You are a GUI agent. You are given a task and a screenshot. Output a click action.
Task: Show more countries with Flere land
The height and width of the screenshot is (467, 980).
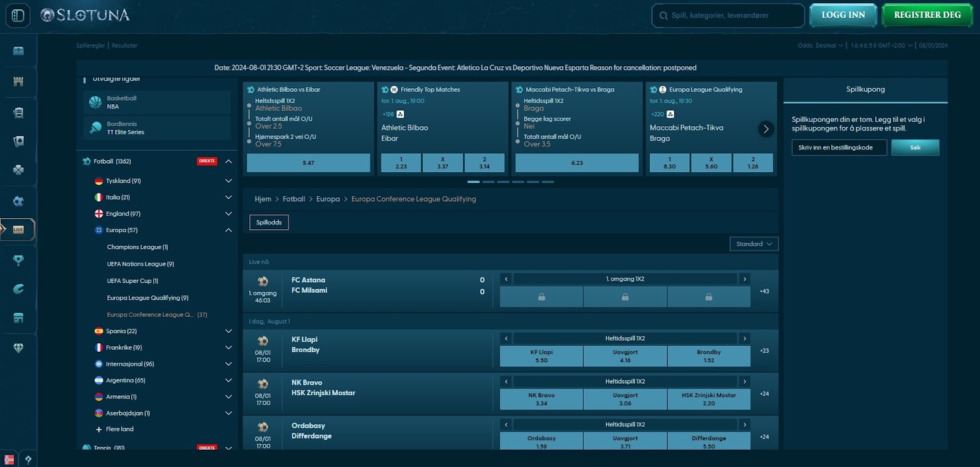point(115,429)
